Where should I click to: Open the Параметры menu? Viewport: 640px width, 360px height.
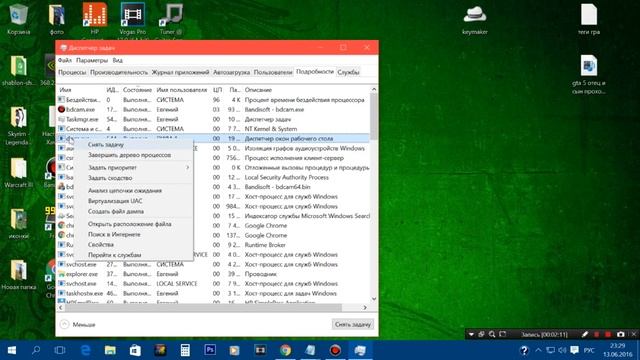(x=92, y=60)
